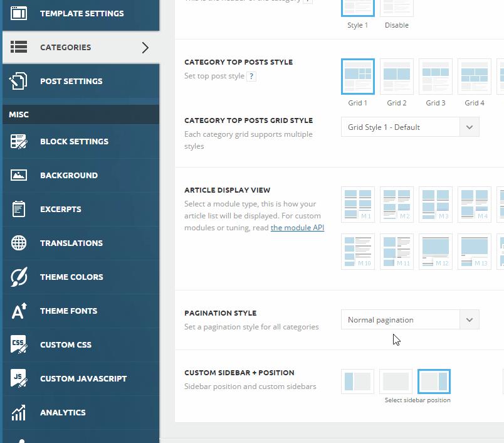Click the Theme Fonts letter icon

click(x=19, y=311)
